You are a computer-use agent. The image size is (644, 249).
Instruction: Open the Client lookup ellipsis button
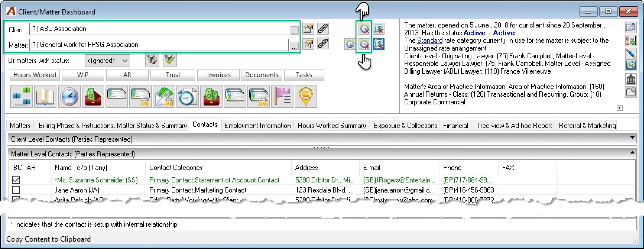click(294, 30)
